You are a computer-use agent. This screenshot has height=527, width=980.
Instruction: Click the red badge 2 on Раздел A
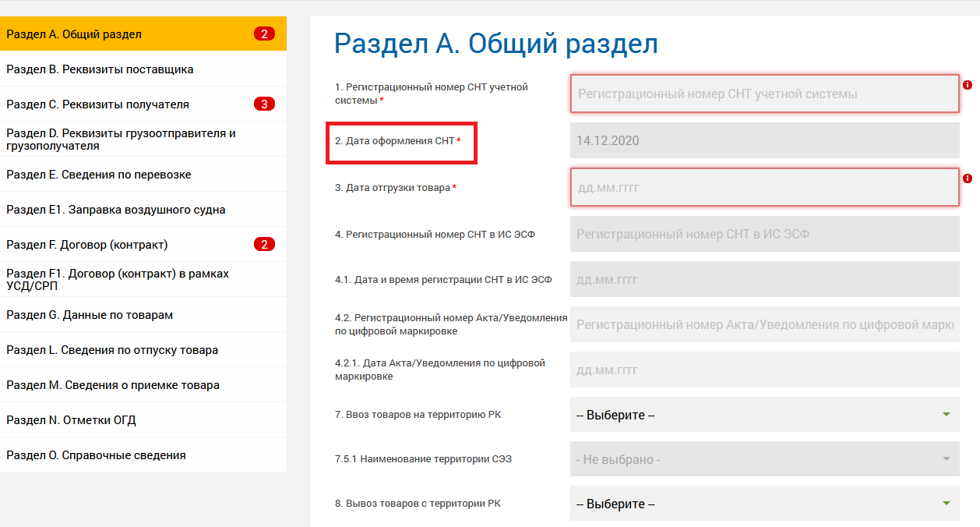[265, 34]
